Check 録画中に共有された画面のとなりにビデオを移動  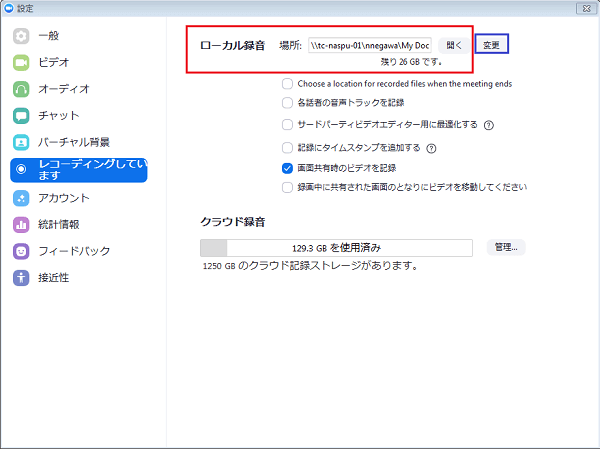click(x=287, y=188)
